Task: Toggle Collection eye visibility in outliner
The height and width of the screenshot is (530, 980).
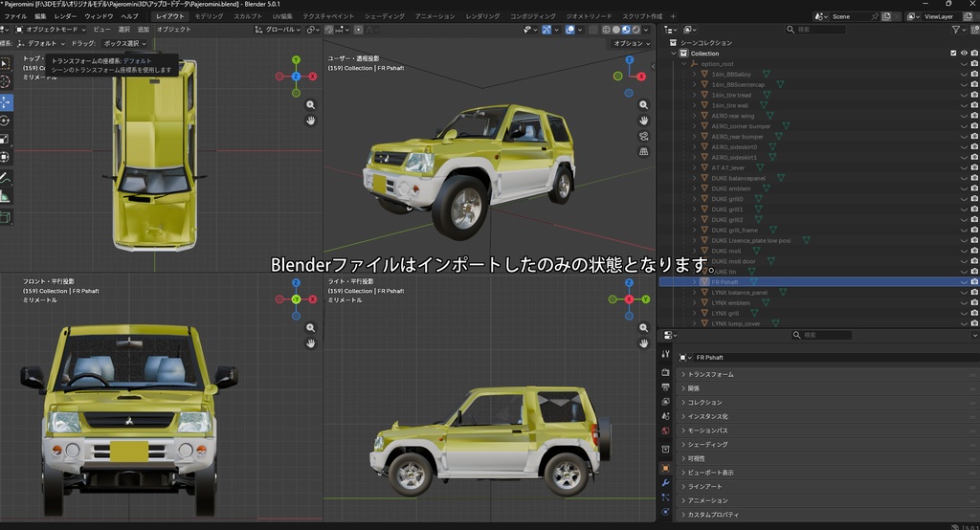Action: click(x=964, y=54)
